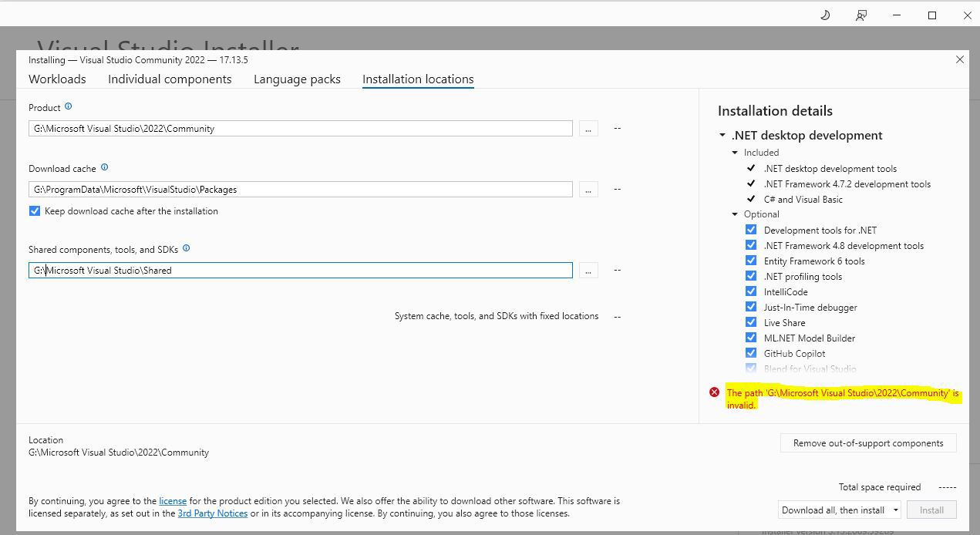This screenshot has height=535, width=980.
Task: Click the Product path input field
Action: coord(301,129)
